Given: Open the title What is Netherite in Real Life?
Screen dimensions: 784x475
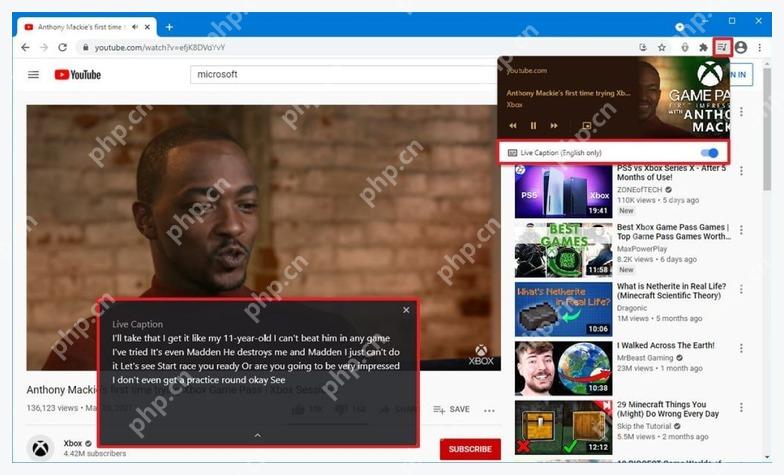Looking at the screenshot, I should click(672, 290).
